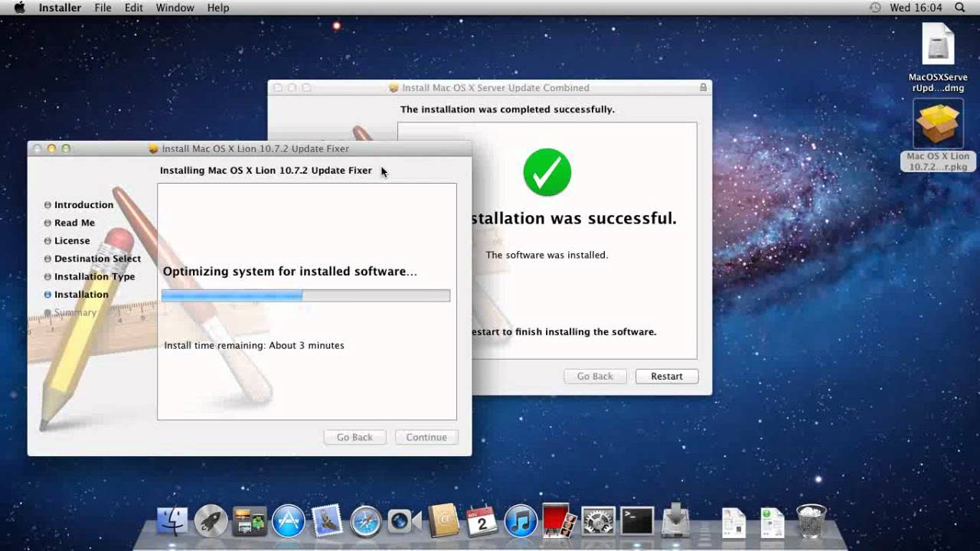Open Address Book in the dock
This screenshot has height=551, width=980.
(443, 521)
